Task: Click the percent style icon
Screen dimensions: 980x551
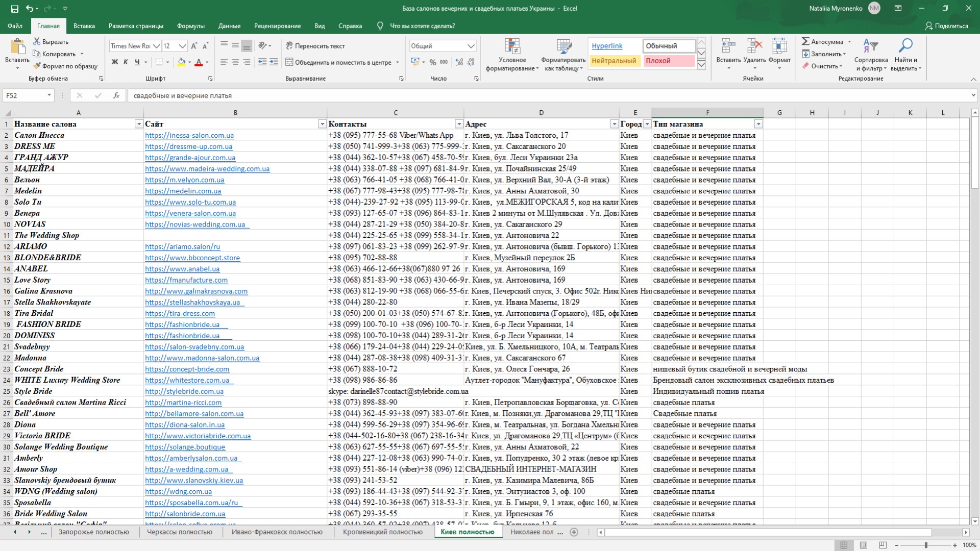Action: [433, 62]
